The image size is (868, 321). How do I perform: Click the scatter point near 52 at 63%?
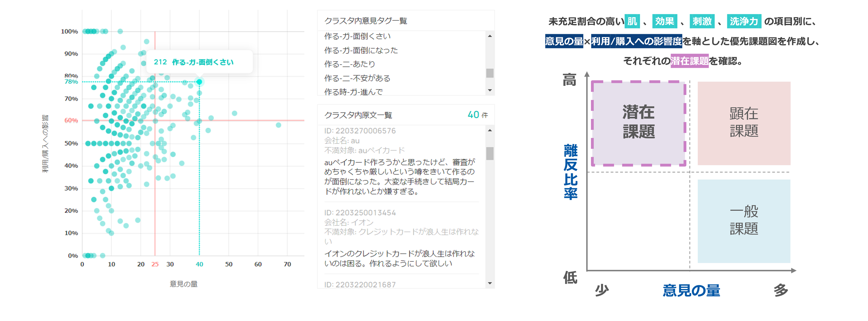pyautogui.click(x=235, y=113)
